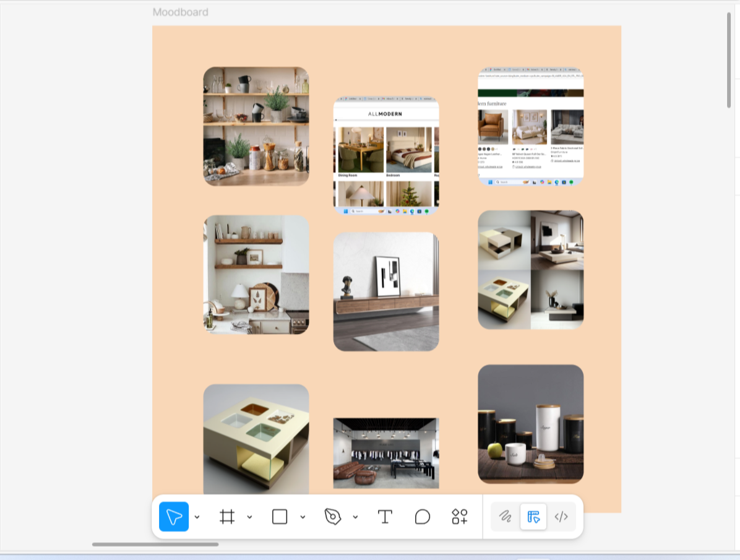Select the Pen tool
The height and width of the screenshot is (560, 740).
333,516
